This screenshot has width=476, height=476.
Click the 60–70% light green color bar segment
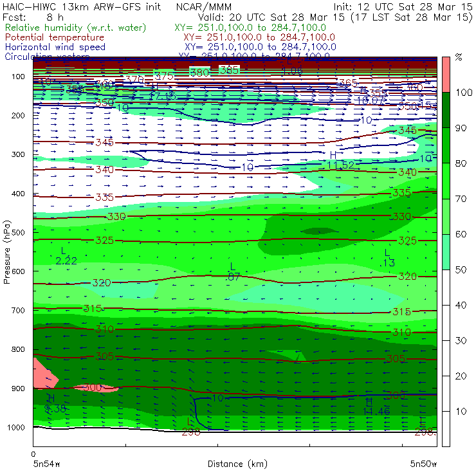click(446, 216)
